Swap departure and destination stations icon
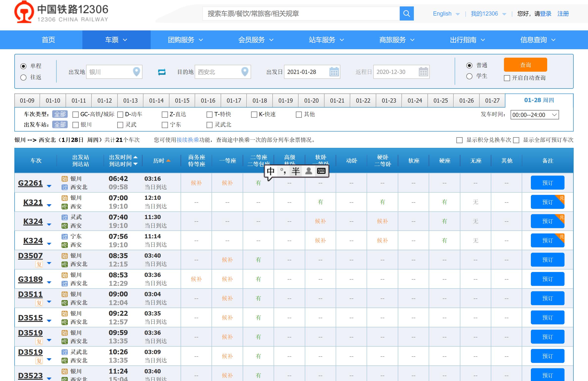Viewport: 588px width, 381px height. [162, 72]
